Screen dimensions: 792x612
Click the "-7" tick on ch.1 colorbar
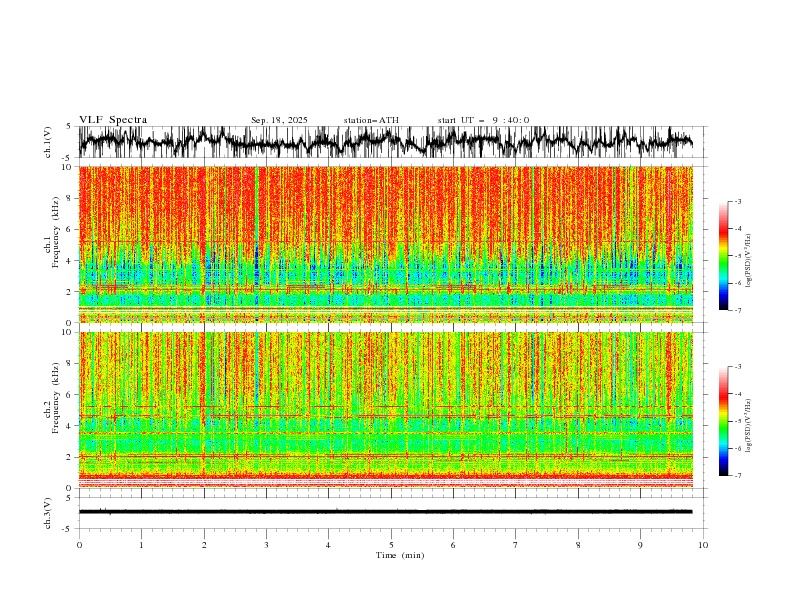pyautogui.click(x=738, y=311)
